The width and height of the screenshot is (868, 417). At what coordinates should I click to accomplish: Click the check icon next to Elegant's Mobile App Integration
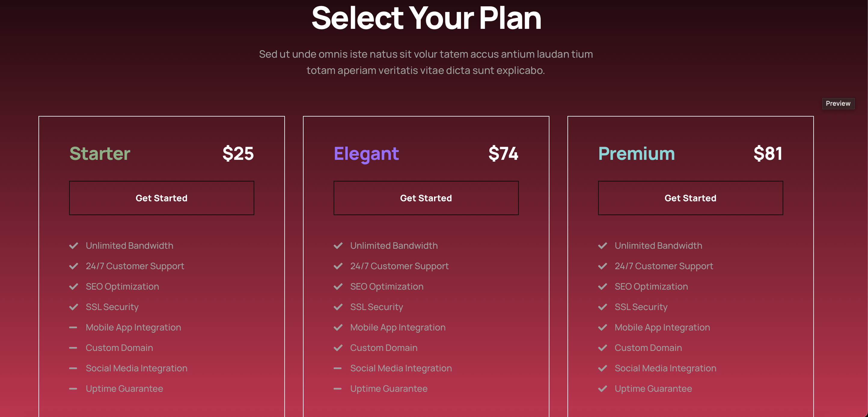pos(338,327)
